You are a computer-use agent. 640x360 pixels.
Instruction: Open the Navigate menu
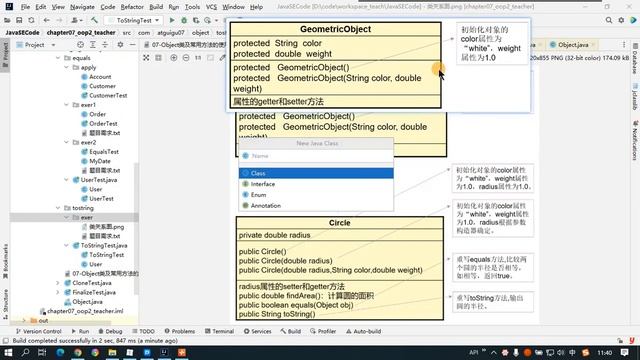click(x=82, y=7)
